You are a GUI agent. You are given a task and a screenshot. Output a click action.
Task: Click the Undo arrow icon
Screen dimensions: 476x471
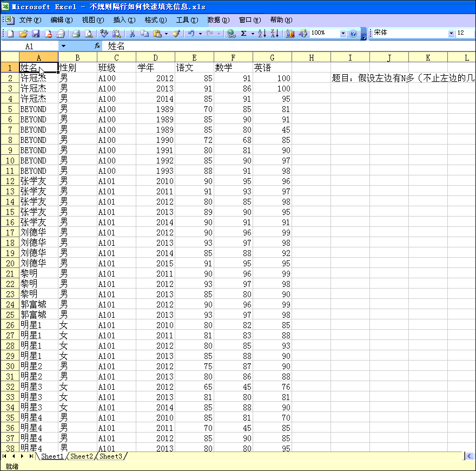tap(190, 34)
